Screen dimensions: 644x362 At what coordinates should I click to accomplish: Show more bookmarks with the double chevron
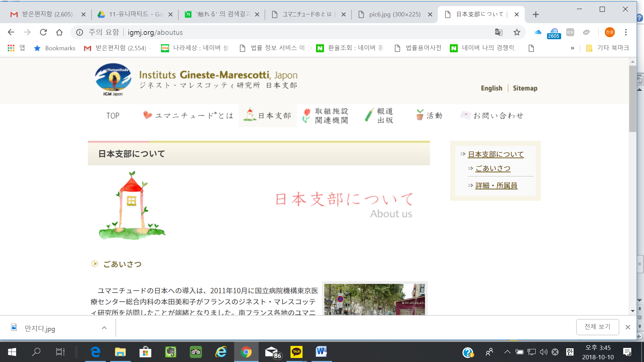(x=573, y=48)
